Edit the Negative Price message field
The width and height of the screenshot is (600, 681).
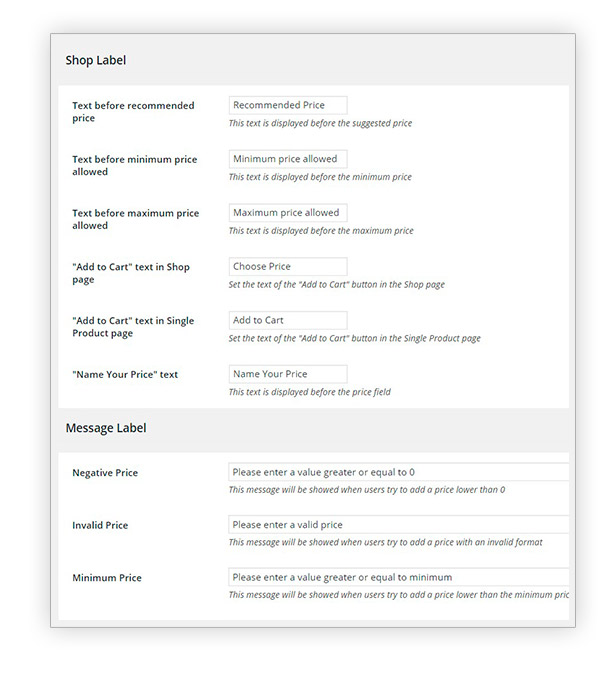pyautogui.click(x=398, y=472)
